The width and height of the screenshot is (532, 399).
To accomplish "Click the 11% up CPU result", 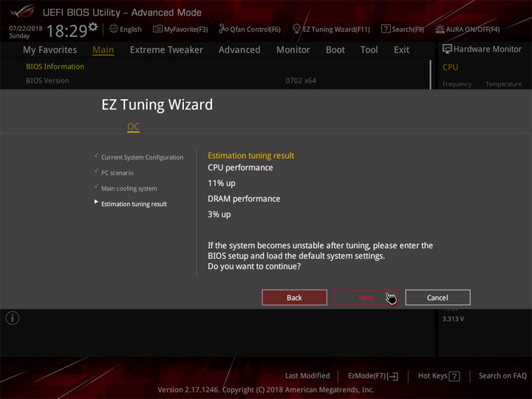I will (222, 183).
